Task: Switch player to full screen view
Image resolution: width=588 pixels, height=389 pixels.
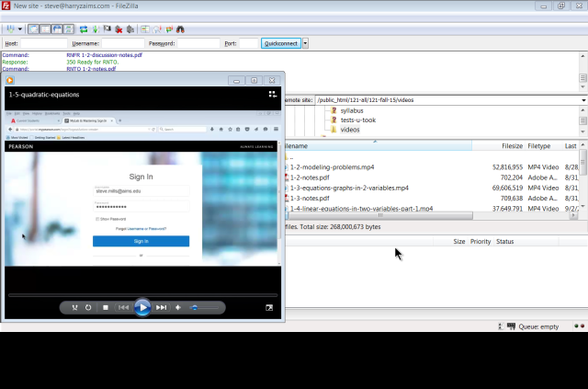Action: [x=270, y=307]
